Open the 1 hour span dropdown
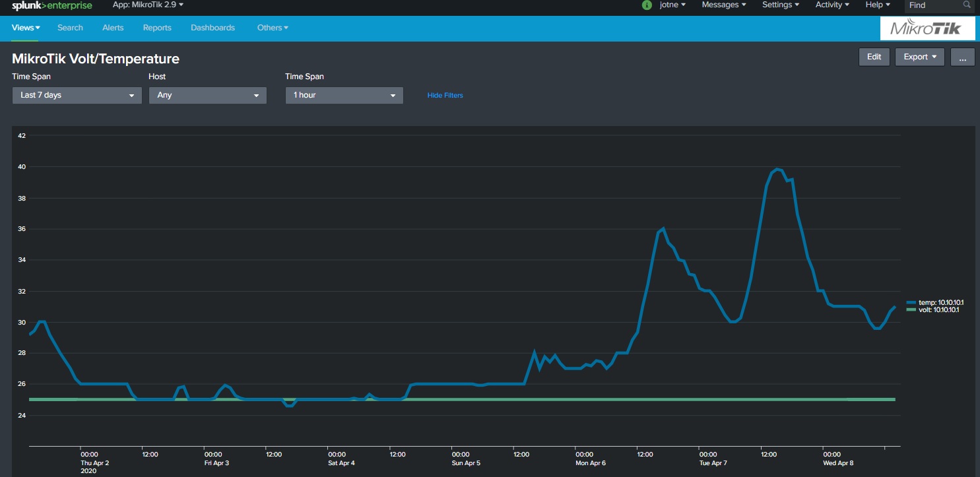This screenshot has height=477, width=980. click(x=344, y=95)
